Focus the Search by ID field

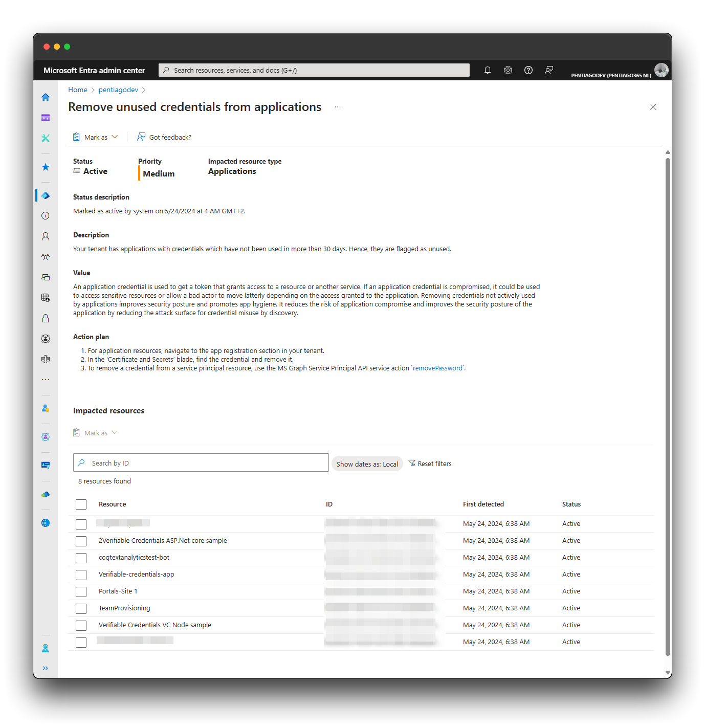click(x=201, y=462)
